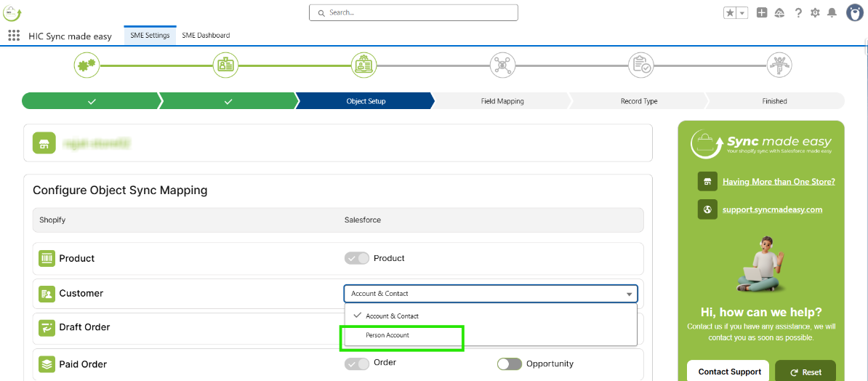Click the Object Setup step circle icon
868x381 pixels.
coord(364,65)
